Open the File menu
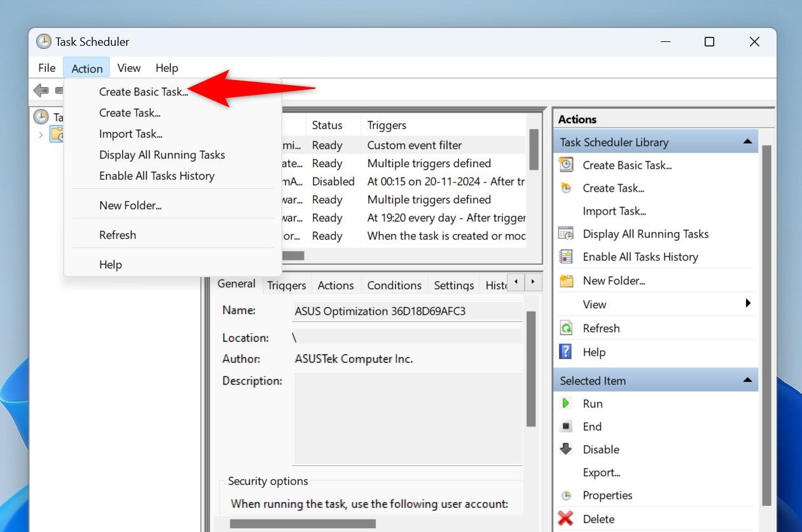The width and height of the screenshot is (802, 532). point(46,68)
